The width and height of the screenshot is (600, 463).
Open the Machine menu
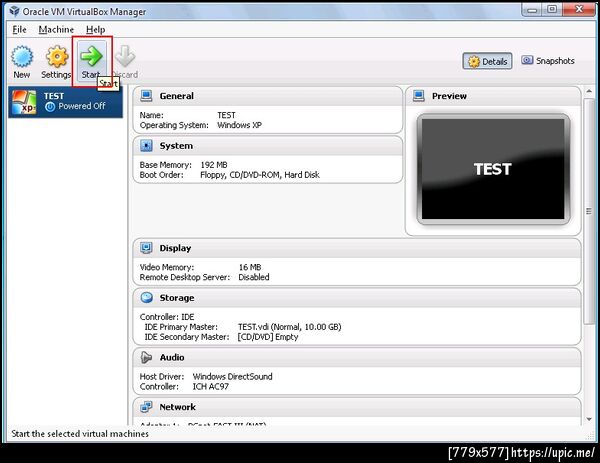coord(56,29)
